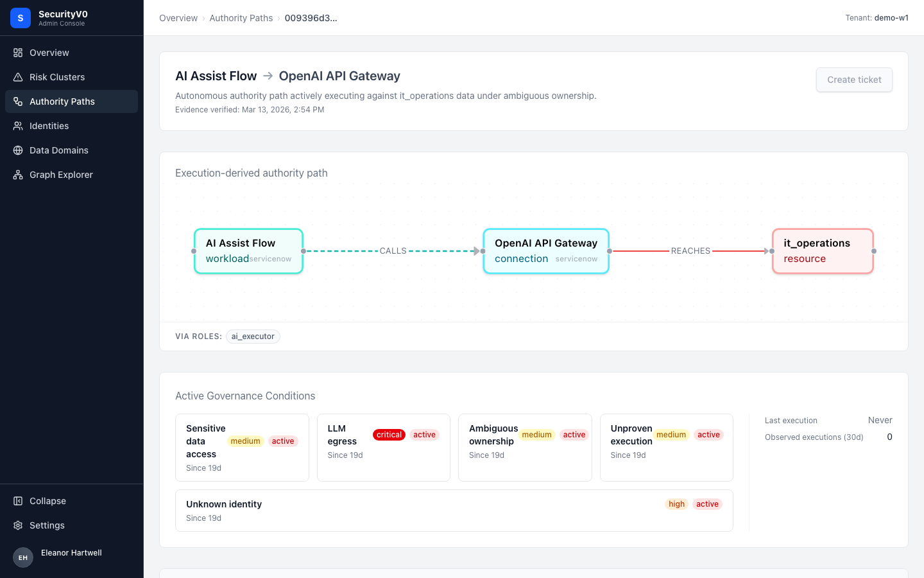Viewport: 924px width, 578px height.
Task: Click the Risk Clusters warning triangle icon
Action: [18, 77]
